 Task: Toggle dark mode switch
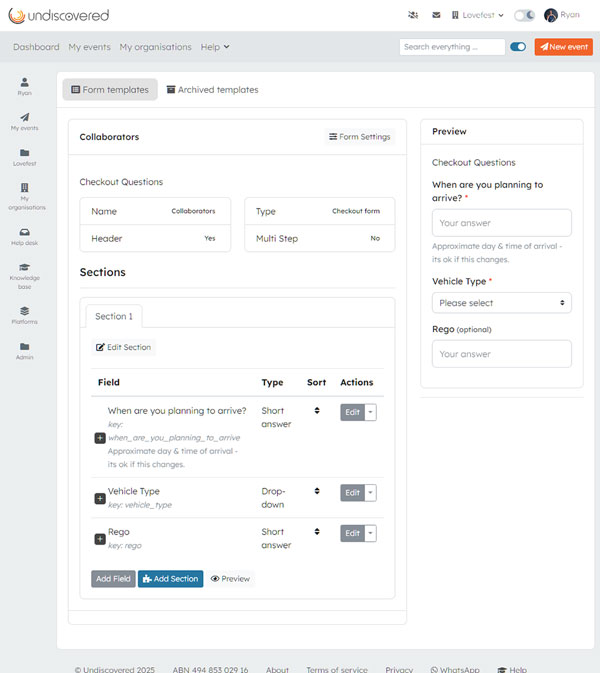click(524, 15)
